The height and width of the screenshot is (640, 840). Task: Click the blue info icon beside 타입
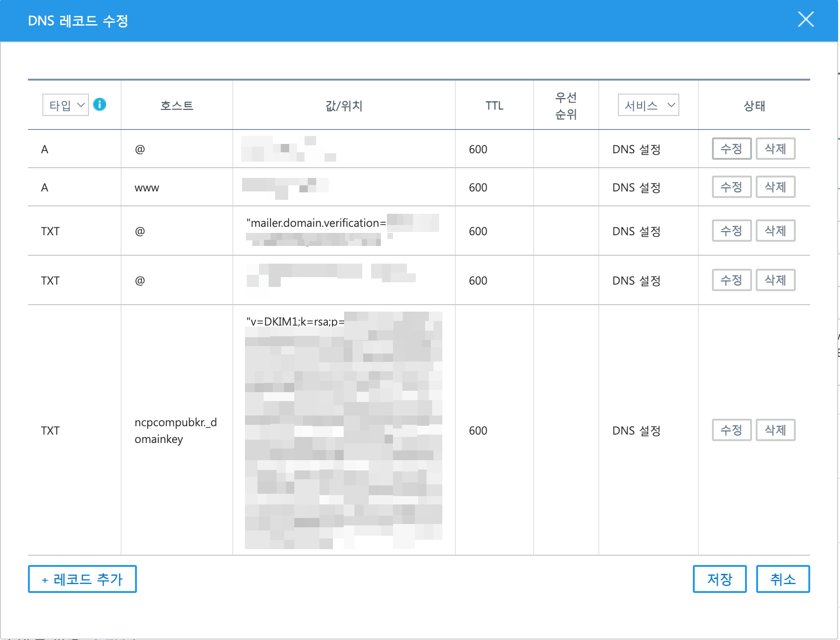[x=100, y=104]
